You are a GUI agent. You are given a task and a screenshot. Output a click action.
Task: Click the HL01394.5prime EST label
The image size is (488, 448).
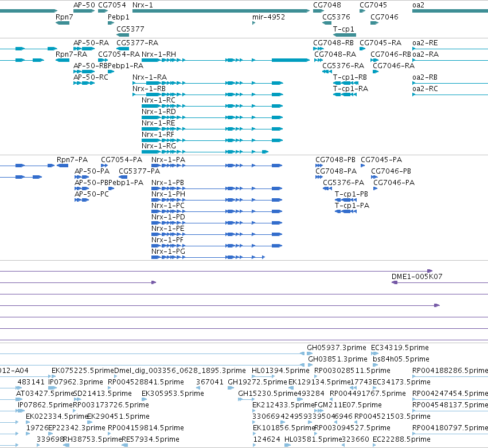coord(280,370)
